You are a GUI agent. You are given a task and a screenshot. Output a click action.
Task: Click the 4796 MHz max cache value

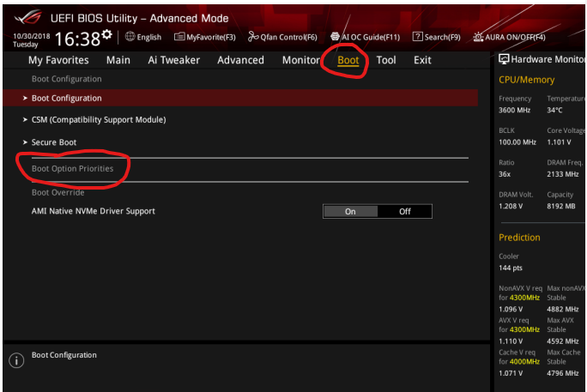pos(563,373)
